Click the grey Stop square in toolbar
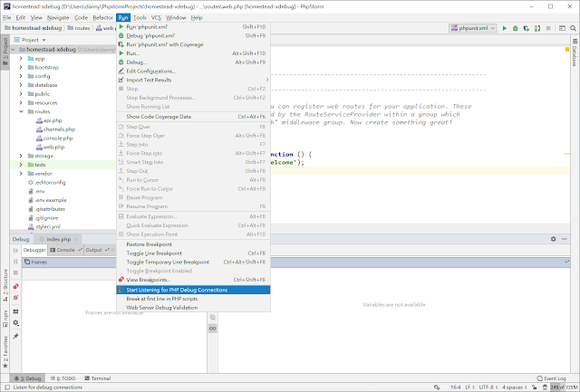This screenshot has width=580, height=392. (548, 28)
